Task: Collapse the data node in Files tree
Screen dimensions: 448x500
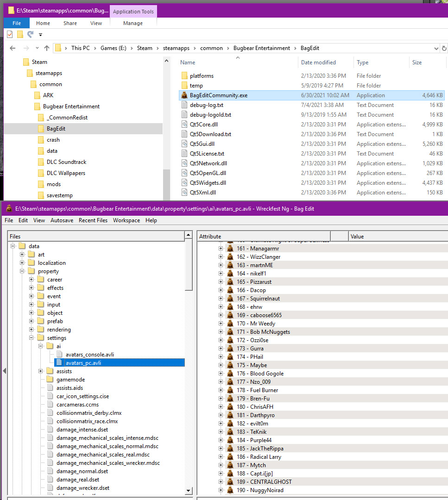Action: [x=13, y=246]
